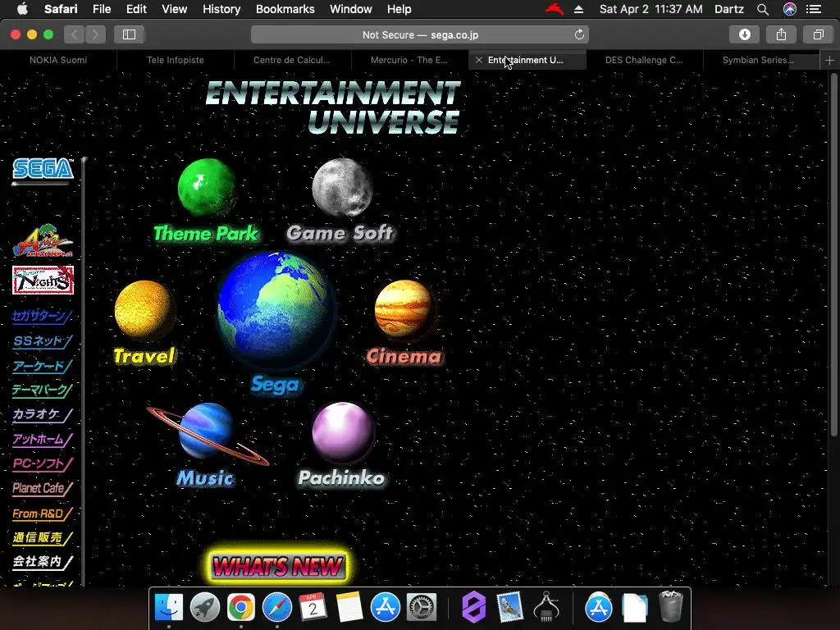
Task: Open the From R&D sidebar link
Action: click(x=42, y=514)
